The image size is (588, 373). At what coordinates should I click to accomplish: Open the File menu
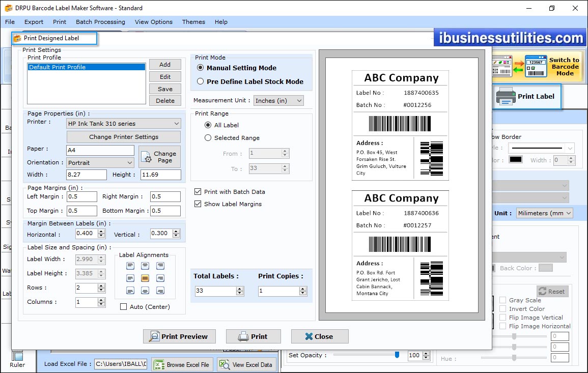tap(10, 22)
